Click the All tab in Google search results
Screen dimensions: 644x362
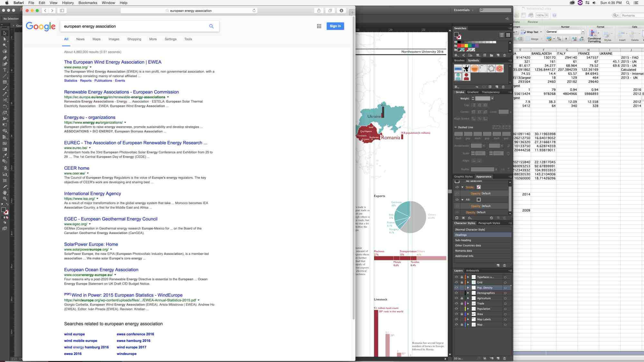pyautogui.click(x=66, y=39)
